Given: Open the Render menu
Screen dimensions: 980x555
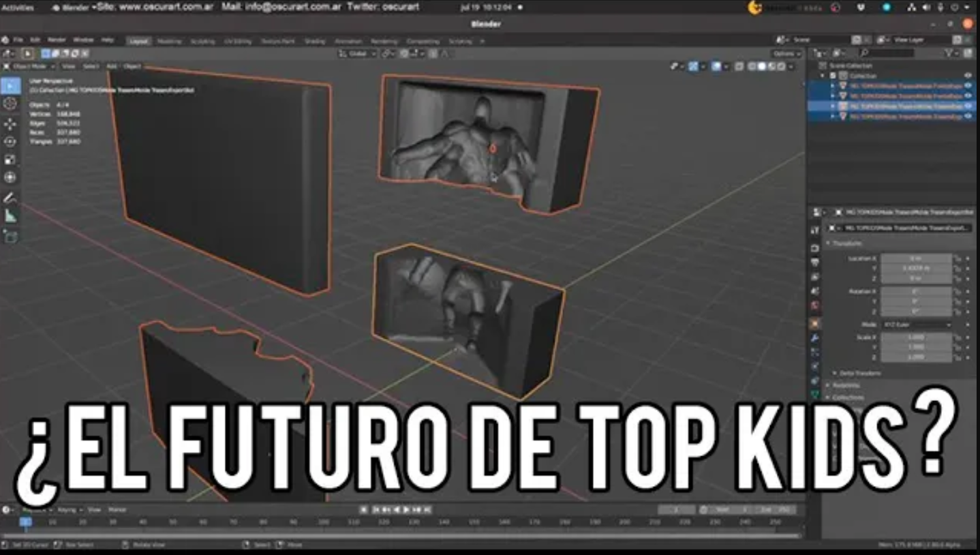Looking at the screenshot, I should [57, 40].
